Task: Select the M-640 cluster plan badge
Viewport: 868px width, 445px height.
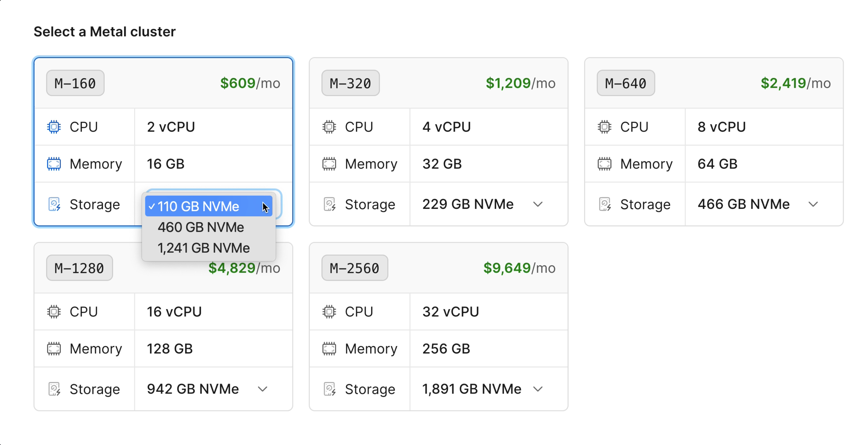Action: [x=626, y=83]
